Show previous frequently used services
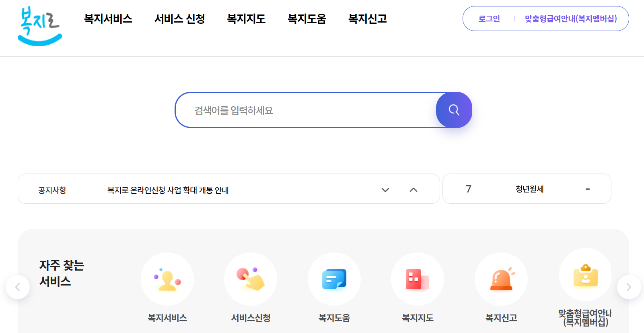The image size is (644, 333). [x=18, y=287]
